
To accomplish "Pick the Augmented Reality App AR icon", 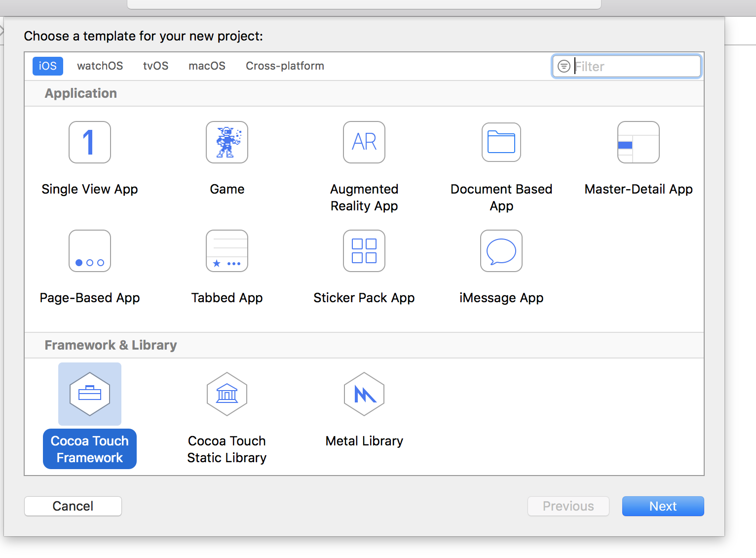I will (364, 142).
